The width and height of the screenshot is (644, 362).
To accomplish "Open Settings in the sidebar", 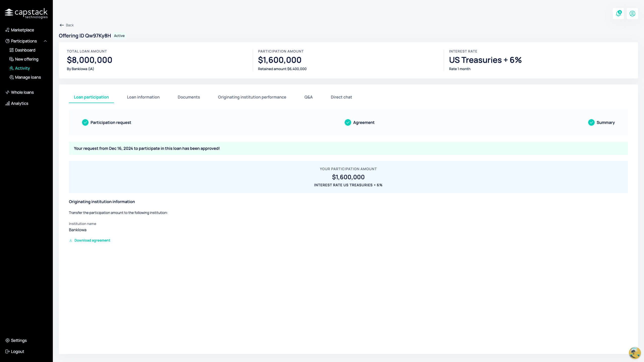I will (19, 340).
